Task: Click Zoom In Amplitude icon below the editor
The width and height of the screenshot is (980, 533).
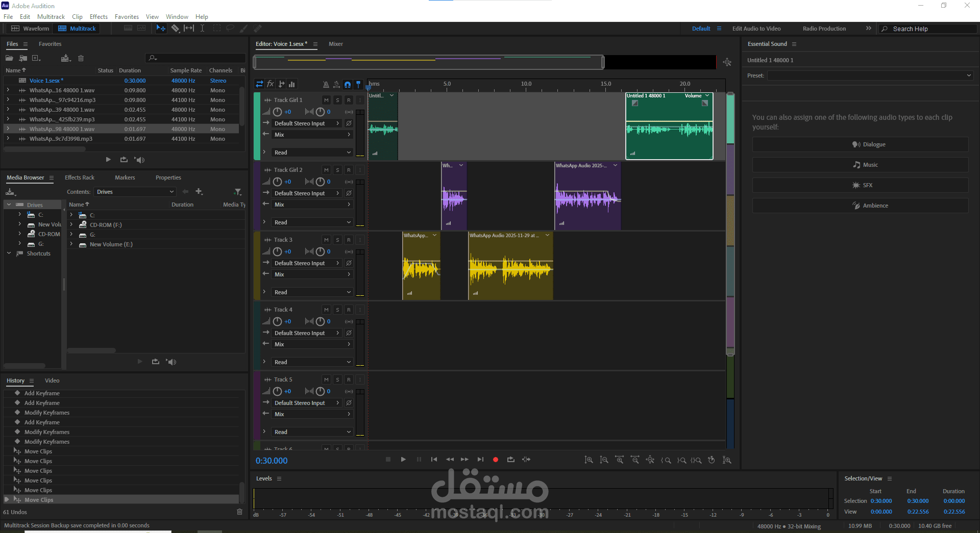Action: pyautogui.click(x=589, y=460)
